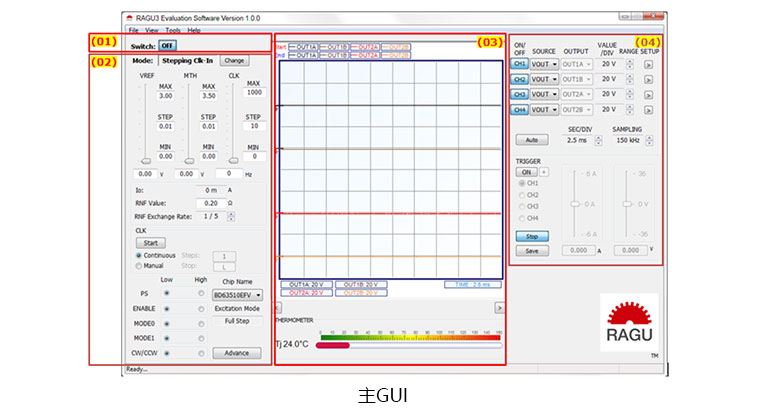Click CH3 range setup arrow button
The width and height of the screenshot is (760, 414).
(648, 94)
